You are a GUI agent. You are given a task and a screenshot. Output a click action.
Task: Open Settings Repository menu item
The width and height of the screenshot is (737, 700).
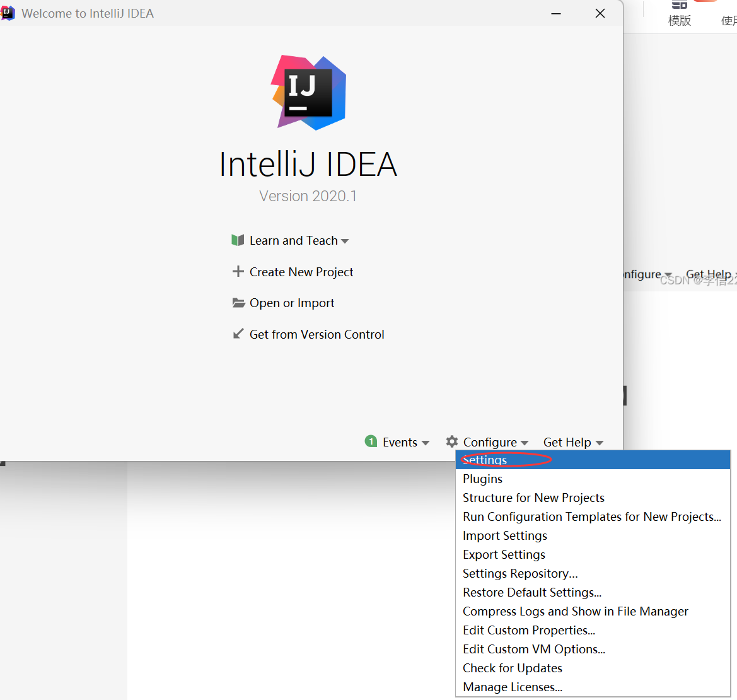(593, 573)
